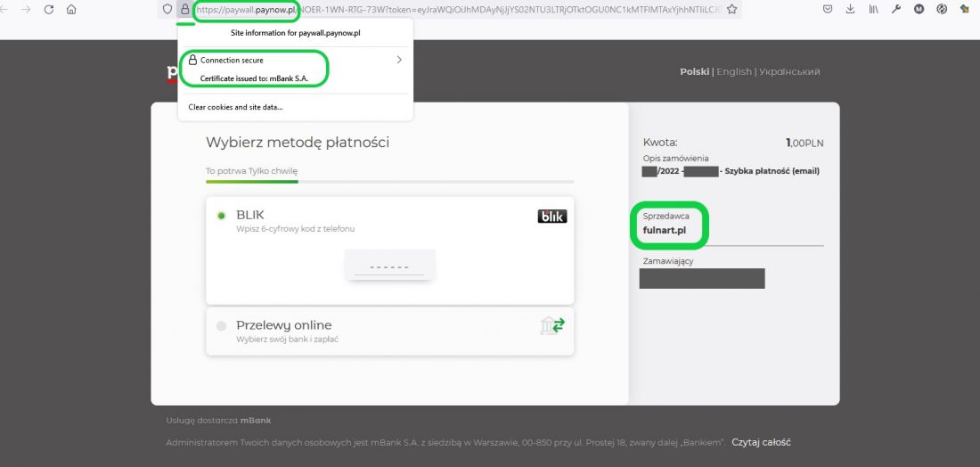This screenshot has width=980, height=467.
Task: Click the bank transfer arrows icon
Action: click(552, 325)
